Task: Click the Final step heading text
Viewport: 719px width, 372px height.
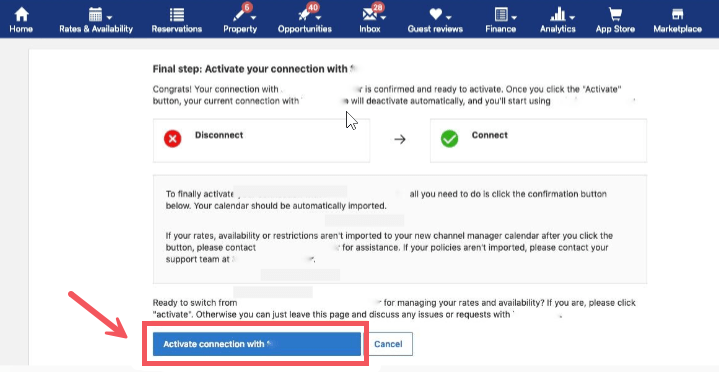Action: point(254,69)
